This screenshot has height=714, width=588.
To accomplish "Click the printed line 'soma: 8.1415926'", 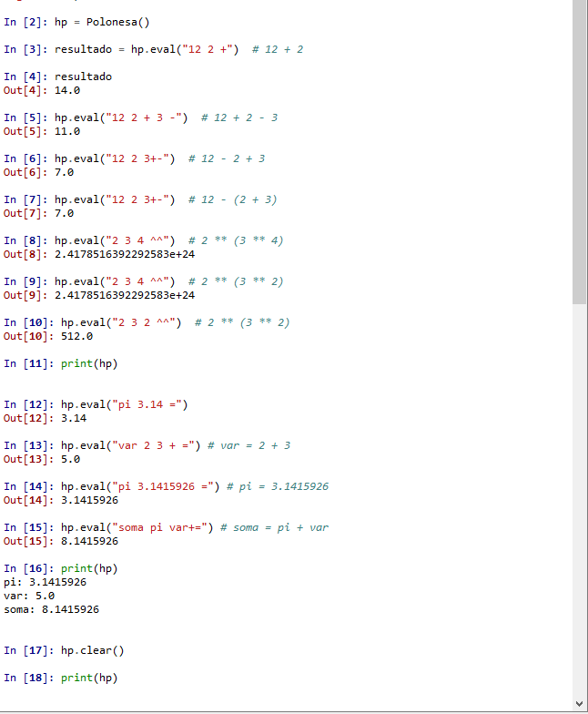I will 51,610.
